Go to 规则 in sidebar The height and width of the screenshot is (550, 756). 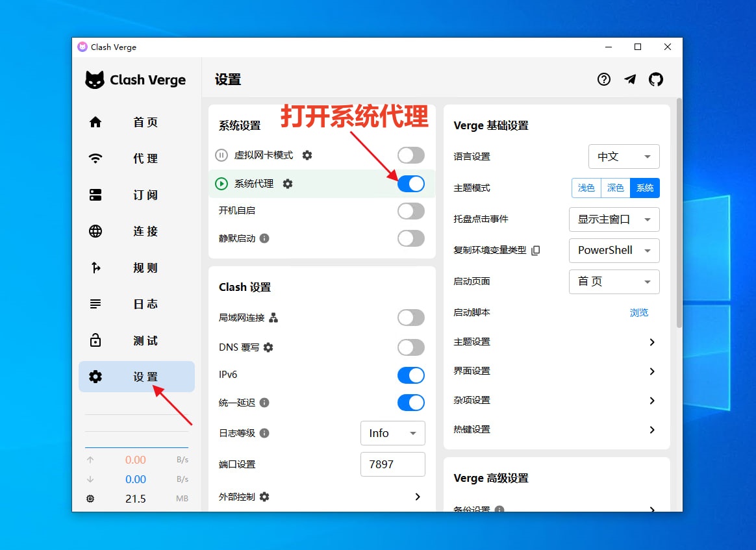(x=136, y=268)
